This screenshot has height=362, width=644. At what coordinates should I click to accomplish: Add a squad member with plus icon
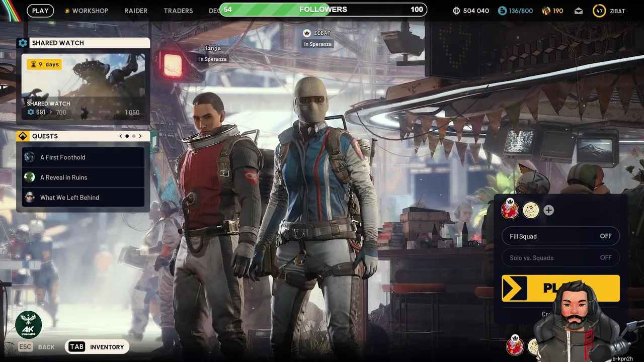[548, 211]
